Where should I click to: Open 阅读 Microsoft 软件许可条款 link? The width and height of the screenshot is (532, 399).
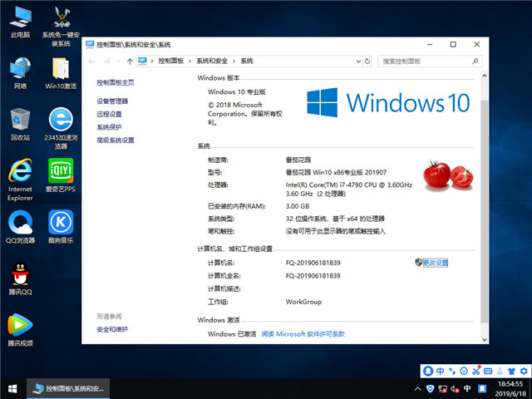pyautogui.click(x=303, y=334)
